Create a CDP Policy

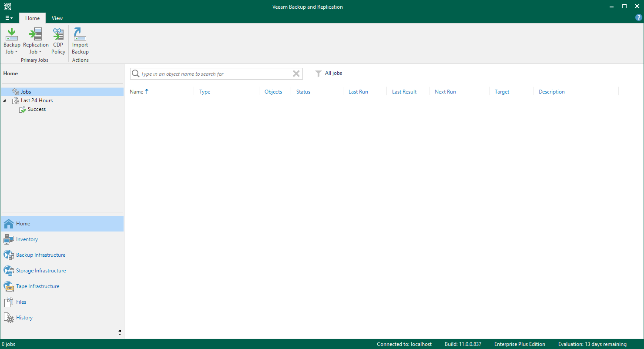pyautogui.click(x=58, y=41)
